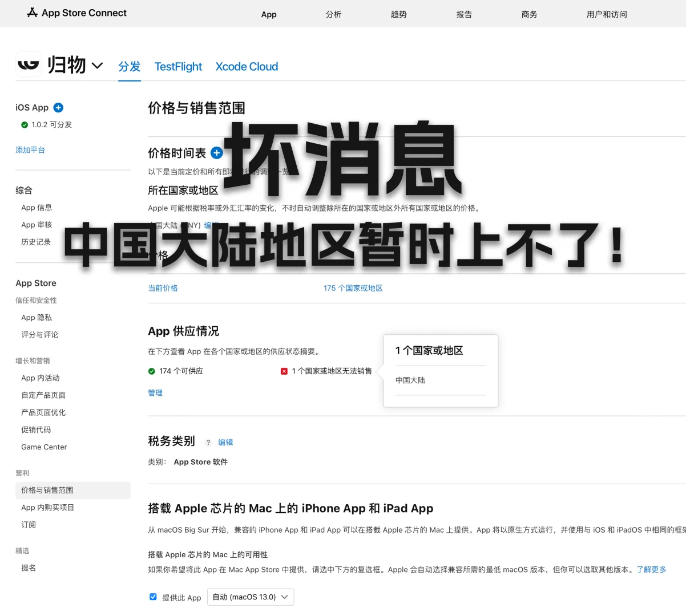Click the question mark icon beside 税务类别
686x616 pixels.
click(x=208, y=442)
